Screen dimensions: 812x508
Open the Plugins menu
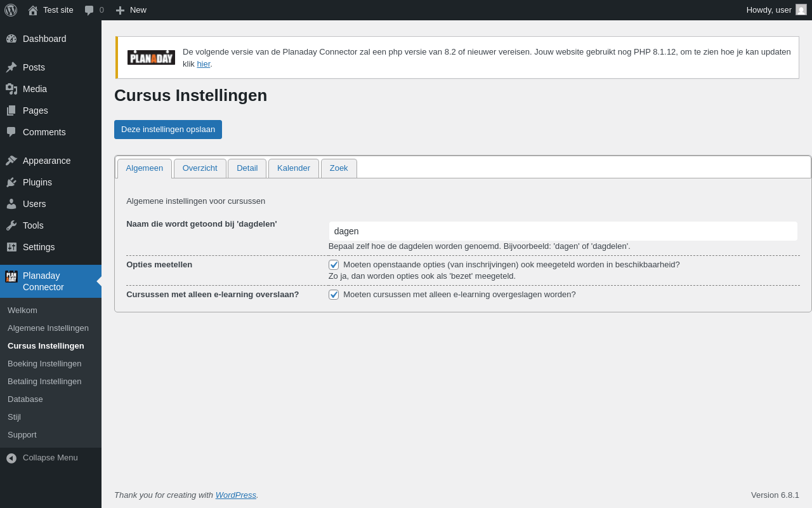pyautogui.click(x=37, y=182)
